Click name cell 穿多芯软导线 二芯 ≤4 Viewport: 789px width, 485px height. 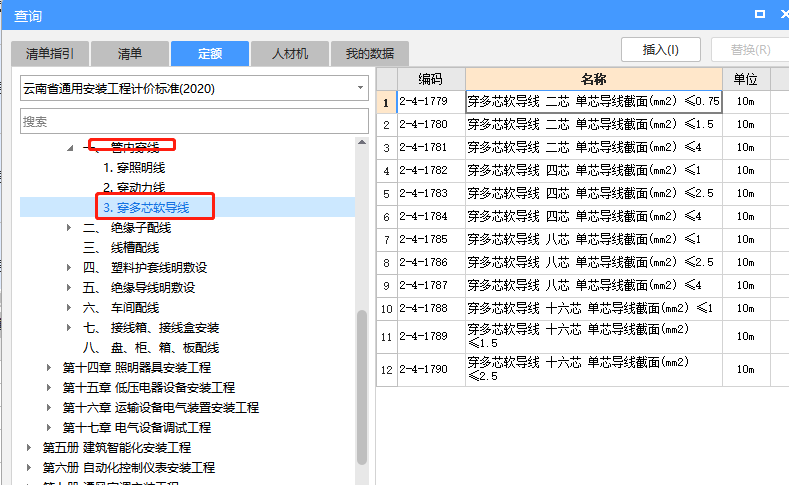(x=594, y=147)
